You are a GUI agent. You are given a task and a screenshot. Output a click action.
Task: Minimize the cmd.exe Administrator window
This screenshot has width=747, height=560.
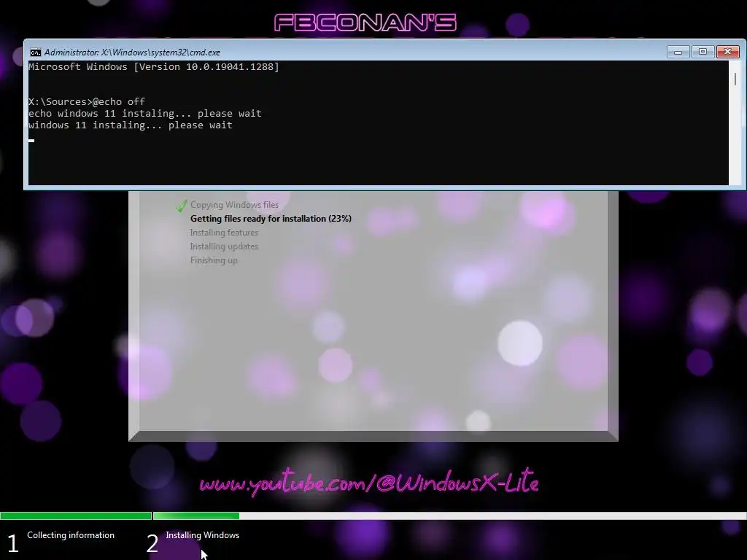(x=678, y=52)
